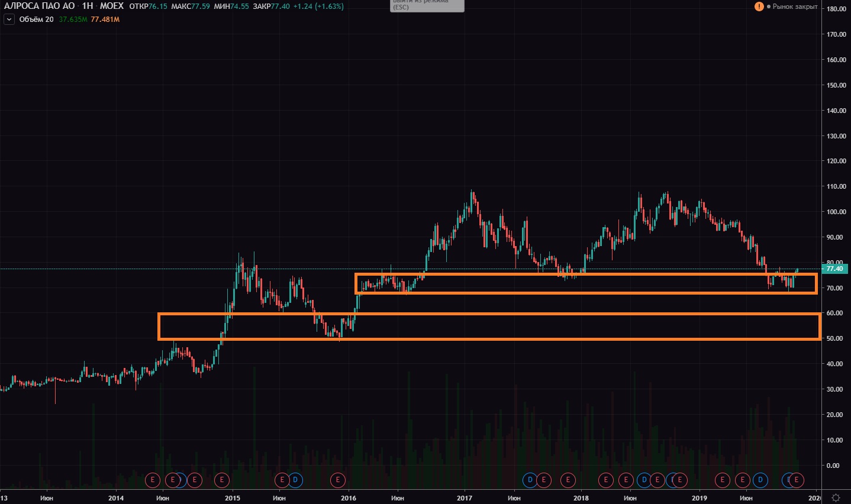Click the АЛРОСА ПАО АО symbol title
The height and width of the screenshot is (504, 851).
[40, 6]
